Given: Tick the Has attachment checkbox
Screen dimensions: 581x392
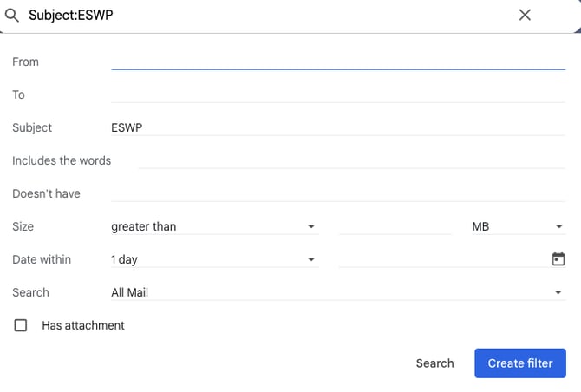Looking at the screenshot, I should click(x=21, y=325).
